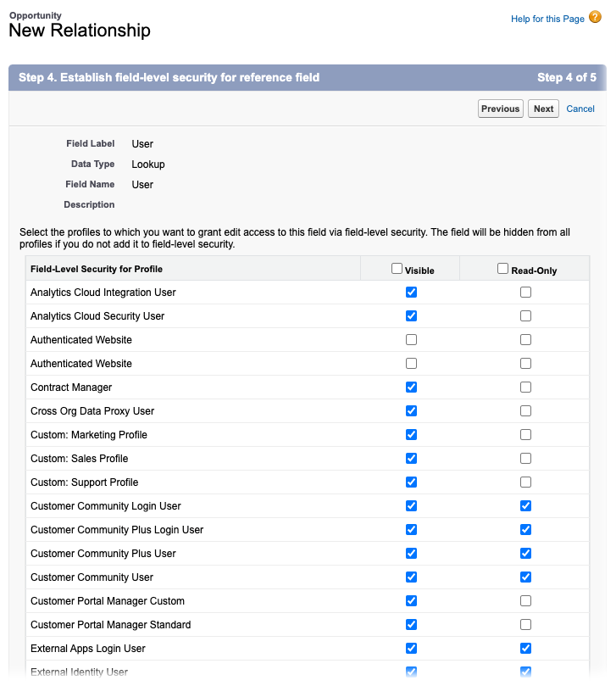Check Read-Only for Custom: Marketing Profile
The height and width of the screenshot is (697, 616).
(525, 435)
